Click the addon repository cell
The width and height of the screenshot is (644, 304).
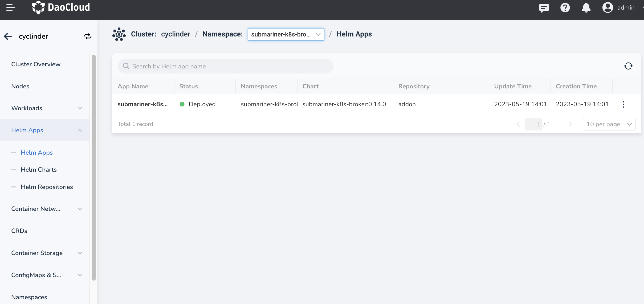pos(407,104)
